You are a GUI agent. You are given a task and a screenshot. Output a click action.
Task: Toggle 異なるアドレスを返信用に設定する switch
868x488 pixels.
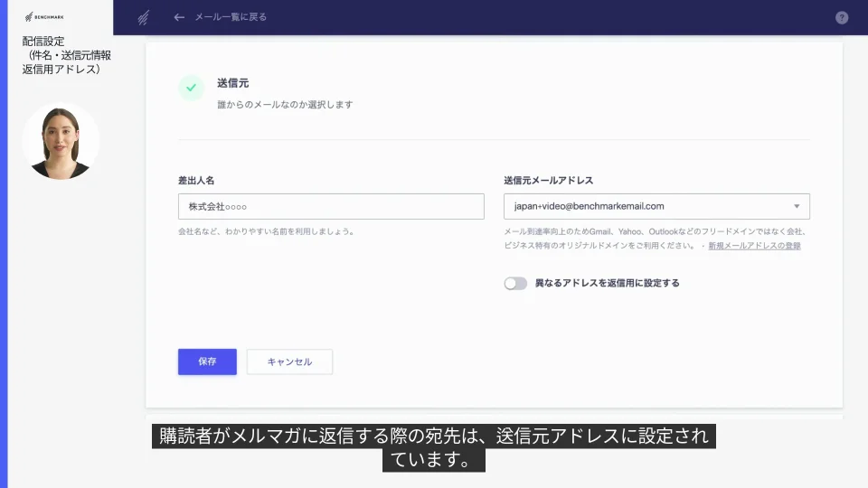pos(515,283)
